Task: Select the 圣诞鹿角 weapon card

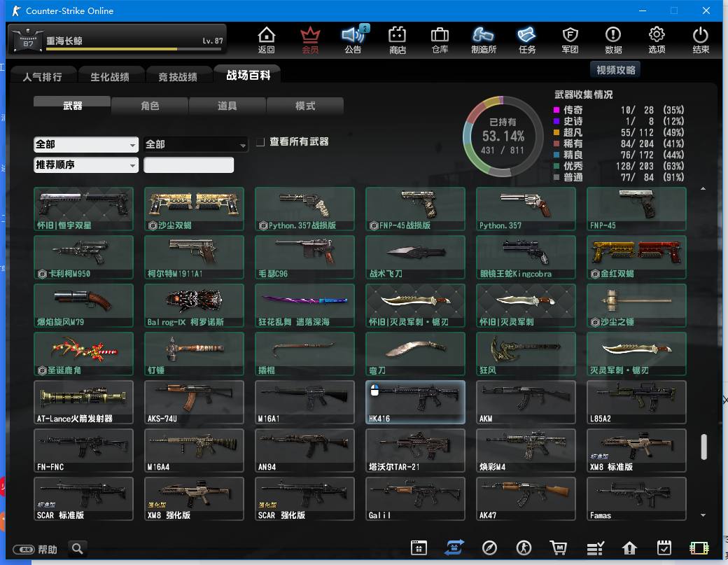Action: coord(83,354)
